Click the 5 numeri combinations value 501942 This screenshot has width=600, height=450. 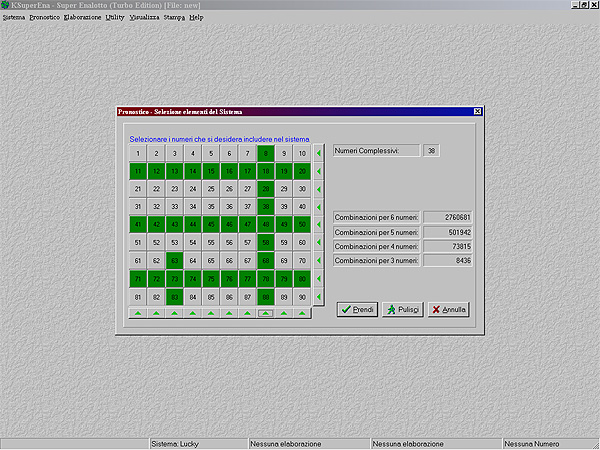[x=448, y=232]
